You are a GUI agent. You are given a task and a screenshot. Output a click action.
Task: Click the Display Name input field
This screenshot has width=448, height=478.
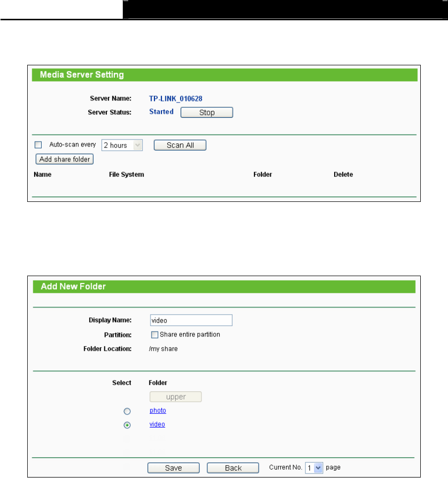coord(191,320)
